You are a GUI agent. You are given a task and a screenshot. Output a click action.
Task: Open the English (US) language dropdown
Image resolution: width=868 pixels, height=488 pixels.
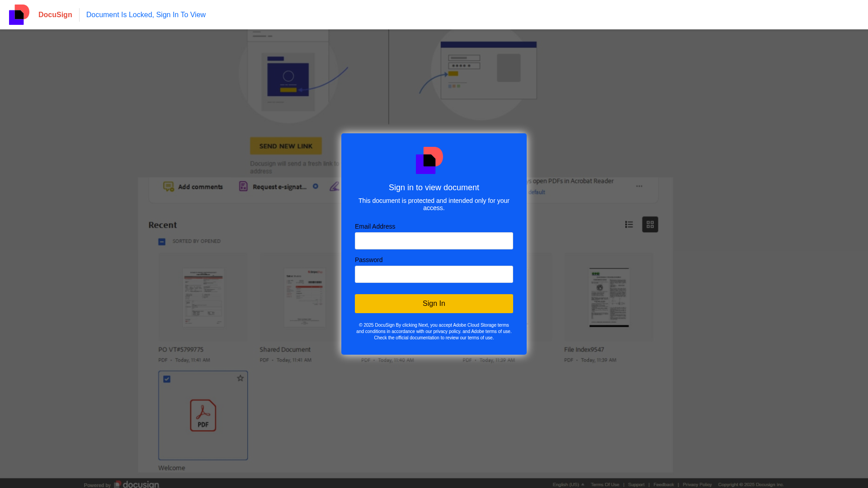click(x=568, y=484)
